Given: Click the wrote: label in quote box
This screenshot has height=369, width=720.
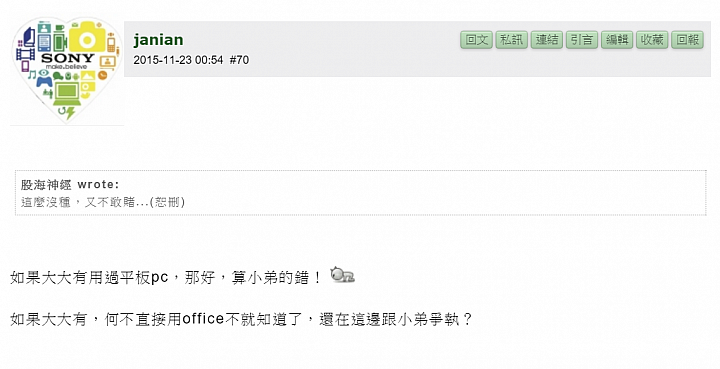Looking at the screenshot, I should (x=98, y=184).
